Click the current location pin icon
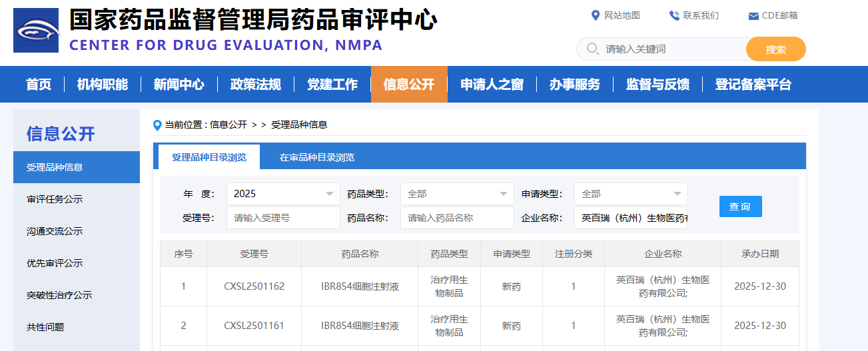 coord(158,125)
